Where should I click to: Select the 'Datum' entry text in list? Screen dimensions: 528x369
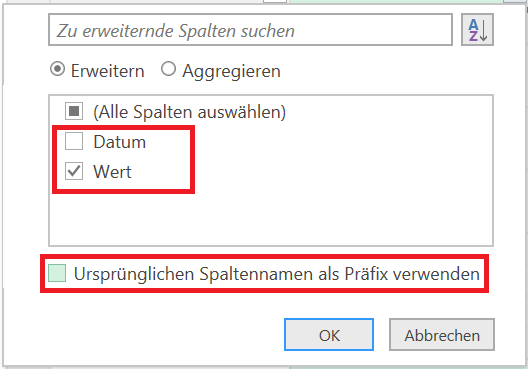point(120,142)
